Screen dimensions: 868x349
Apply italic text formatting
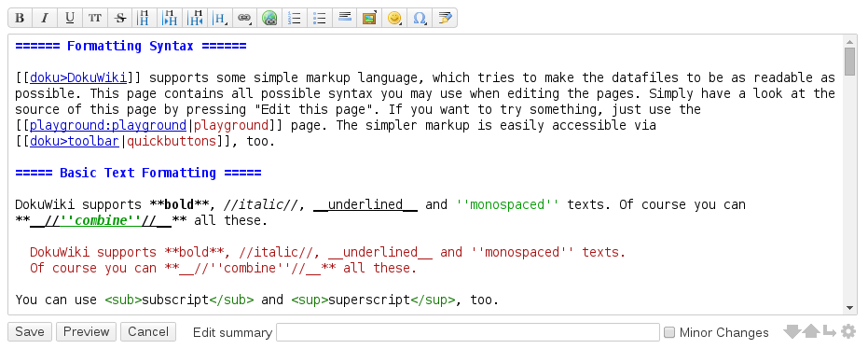[45, 18]
